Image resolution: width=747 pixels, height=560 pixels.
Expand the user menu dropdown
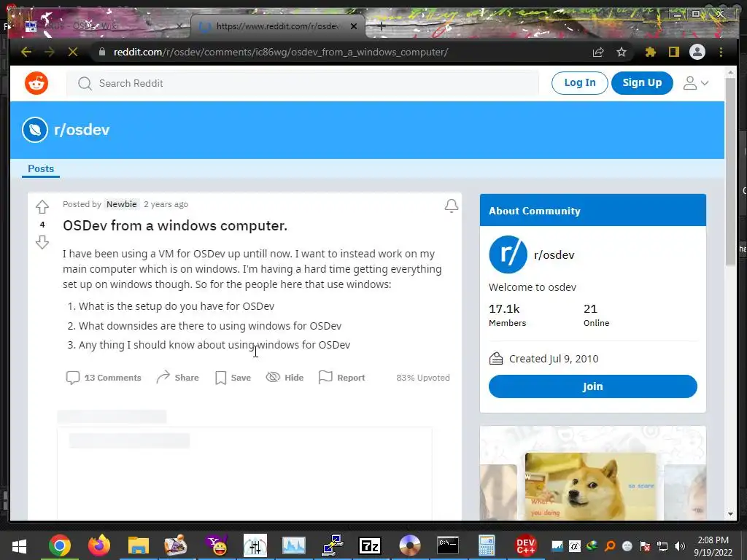[695, 83]
